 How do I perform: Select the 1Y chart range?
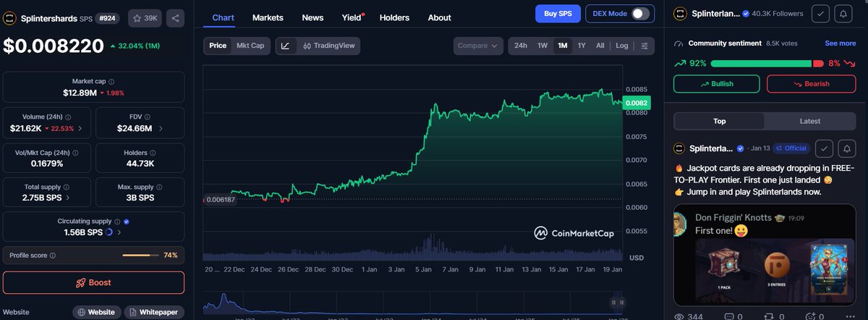pos(582,46)
